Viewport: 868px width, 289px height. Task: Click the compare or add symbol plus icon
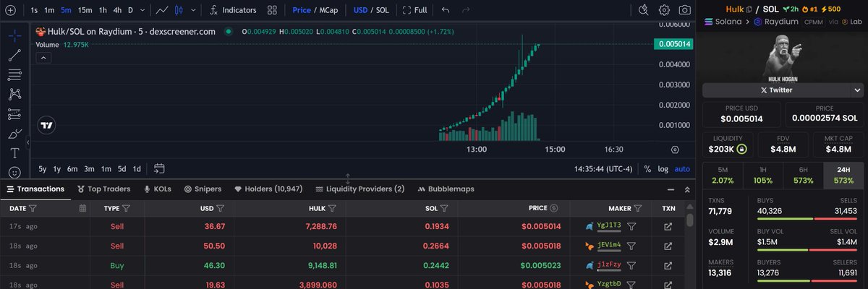[10, 10]
